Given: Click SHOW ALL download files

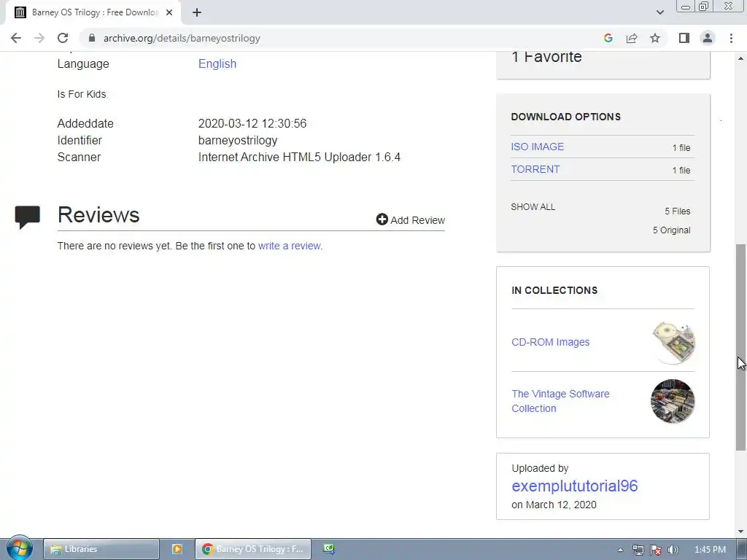Looking at the screenshot, I should [533, 206].
